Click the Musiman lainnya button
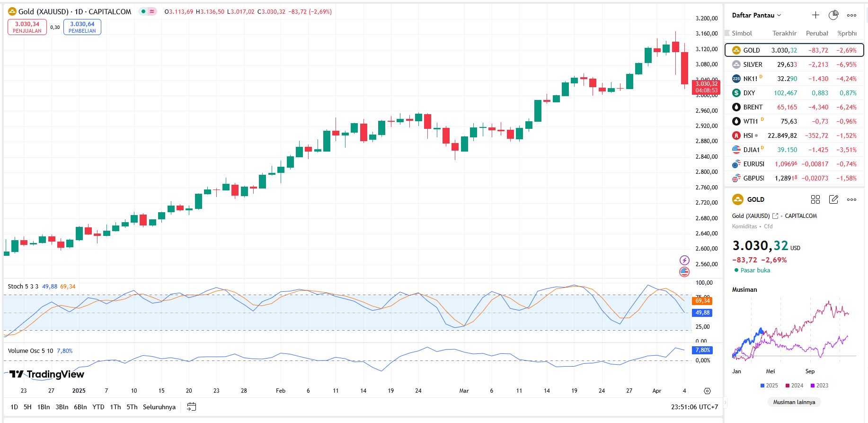 pos(794,402)
